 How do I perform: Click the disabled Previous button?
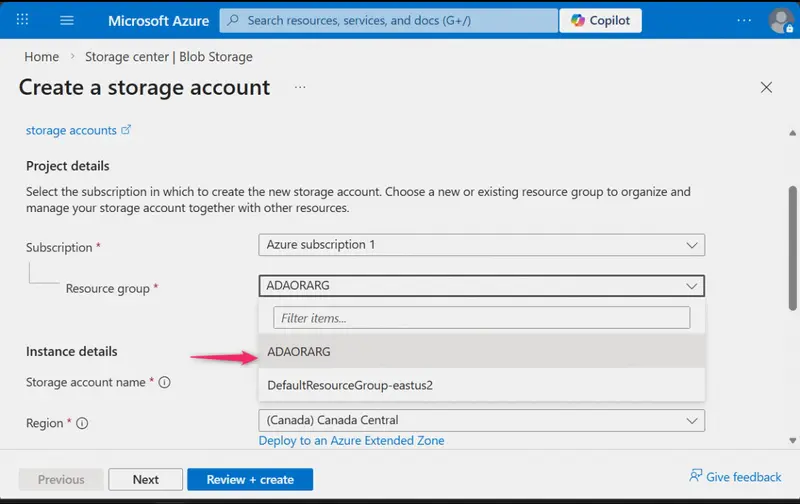61,480
